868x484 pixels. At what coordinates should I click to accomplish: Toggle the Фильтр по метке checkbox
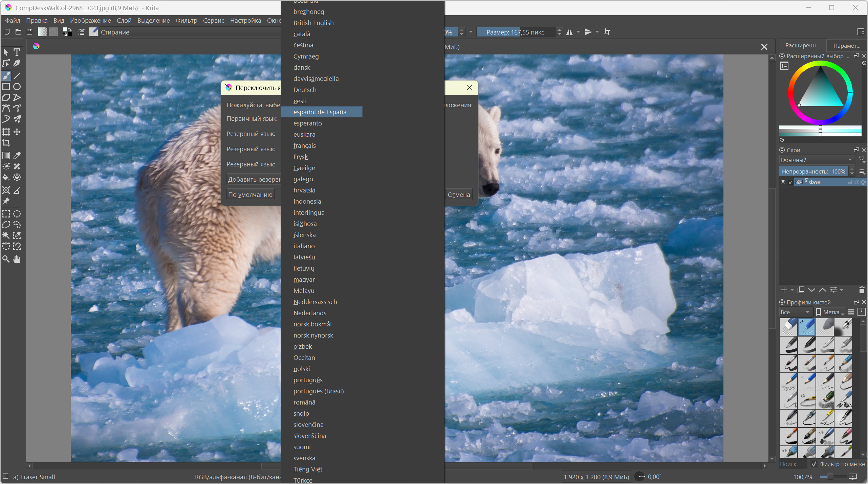814,464
